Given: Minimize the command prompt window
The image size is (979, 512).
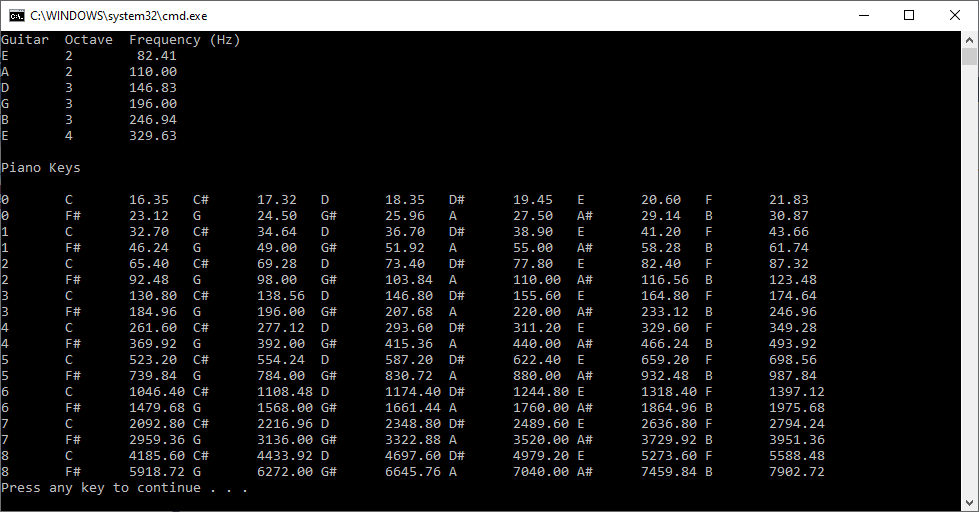Looking at the screenshot, I should (x=863, y=15).
